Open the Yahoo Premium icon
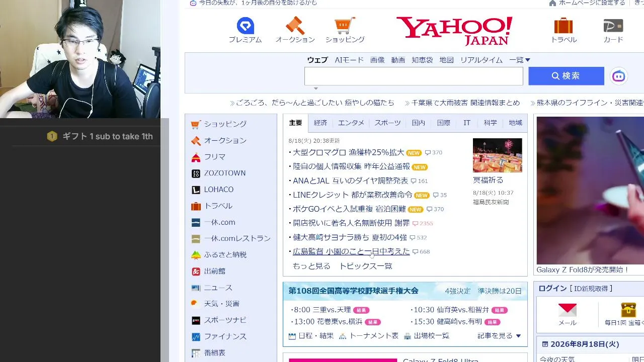 click(x=246, y=26)
